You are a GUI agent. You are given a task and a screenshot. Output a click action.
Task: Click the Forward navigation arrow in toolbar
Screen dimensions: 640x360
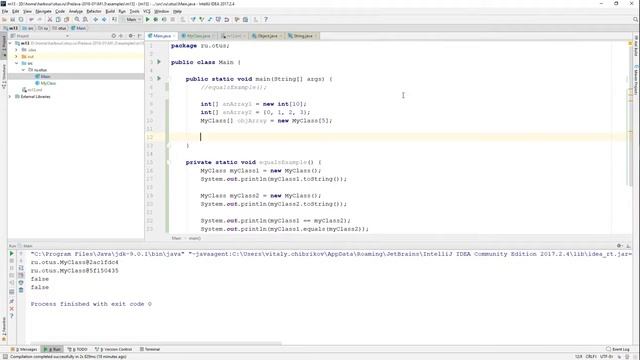(x=104, y=19)
